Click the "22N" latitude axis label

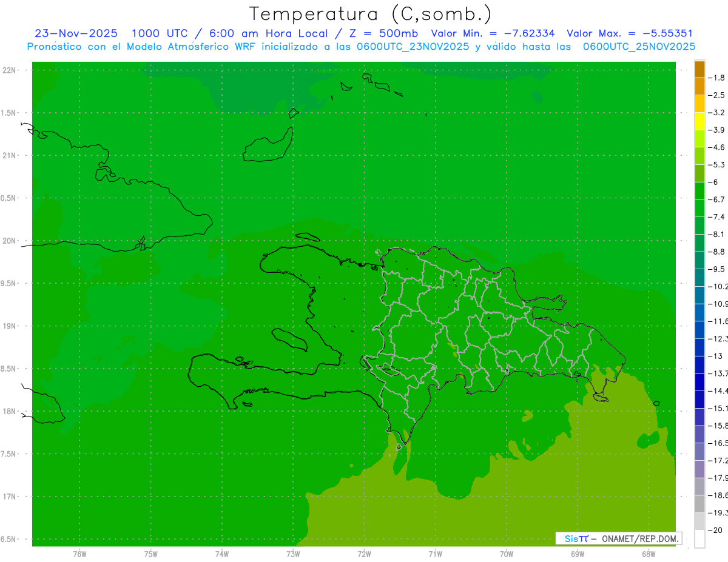click(9, 70)
